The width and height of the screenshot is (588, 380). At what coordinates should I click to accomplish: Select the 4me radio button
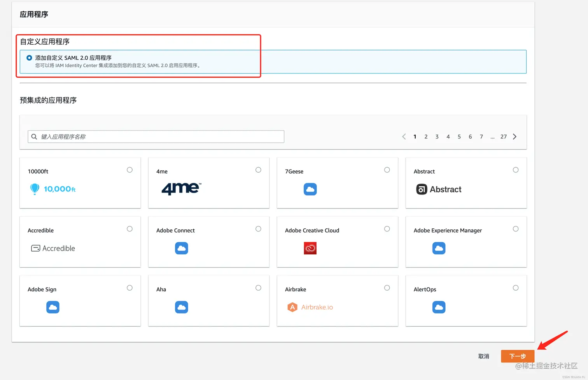[258, 170]
